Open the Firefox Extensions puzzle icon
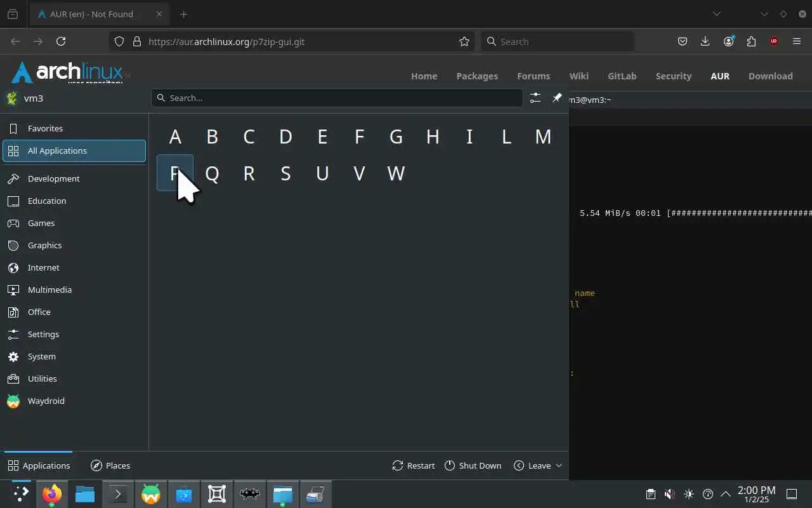The height and width of the screenshot is (508, 812). [x=751, y=41]
